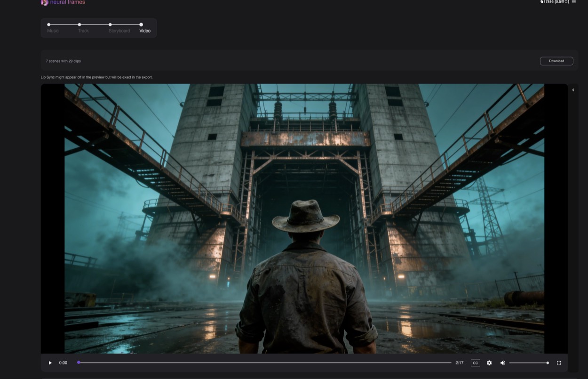
Task: Mute audio using the speaker icon
Action: (x=502, y=363)
